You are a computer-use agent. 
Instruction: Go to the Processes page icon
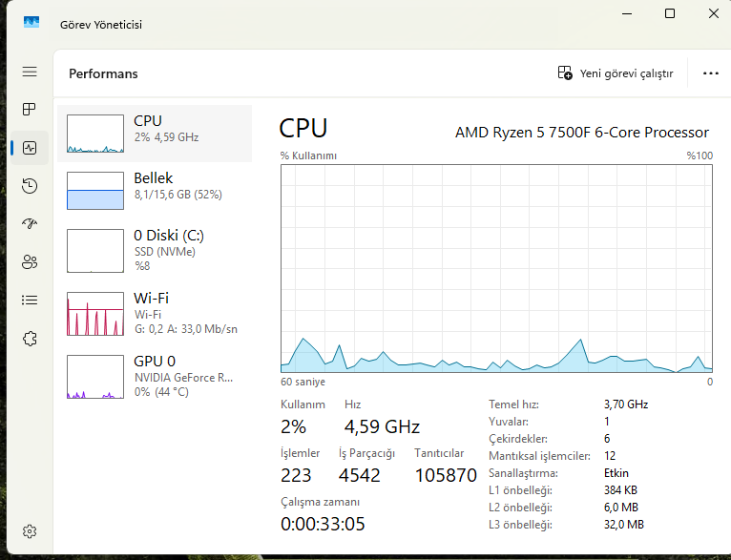point(30,110)
